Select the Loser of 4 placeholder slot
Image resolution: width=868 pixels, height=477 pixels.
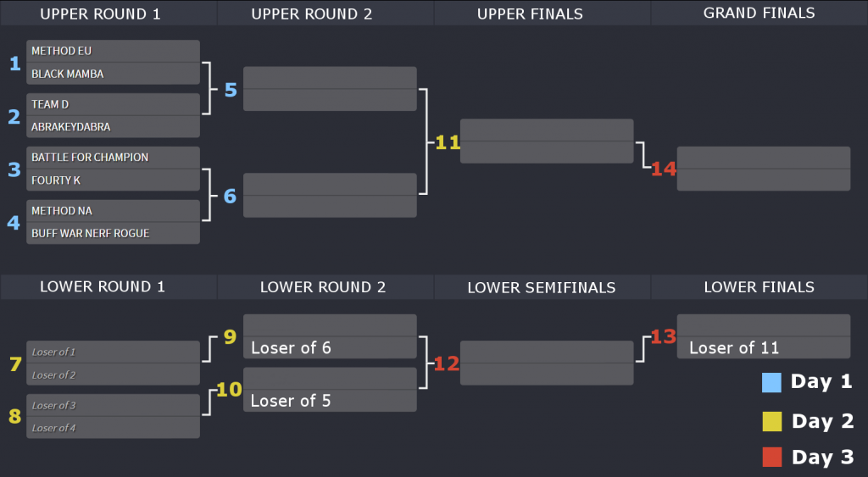113,428
